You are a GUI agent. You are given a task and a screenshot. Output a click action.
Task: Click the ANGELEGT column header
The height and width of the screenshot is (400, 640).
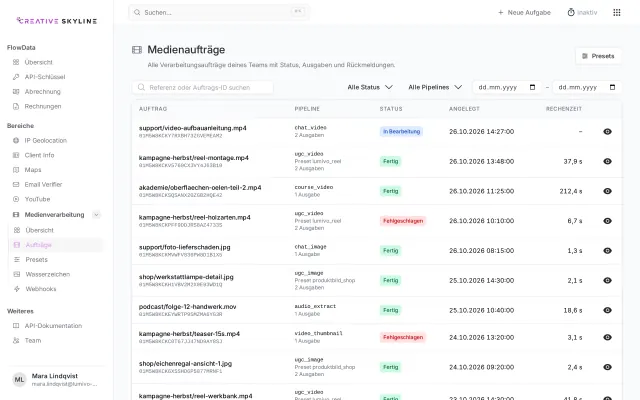[x=464, y=109]
